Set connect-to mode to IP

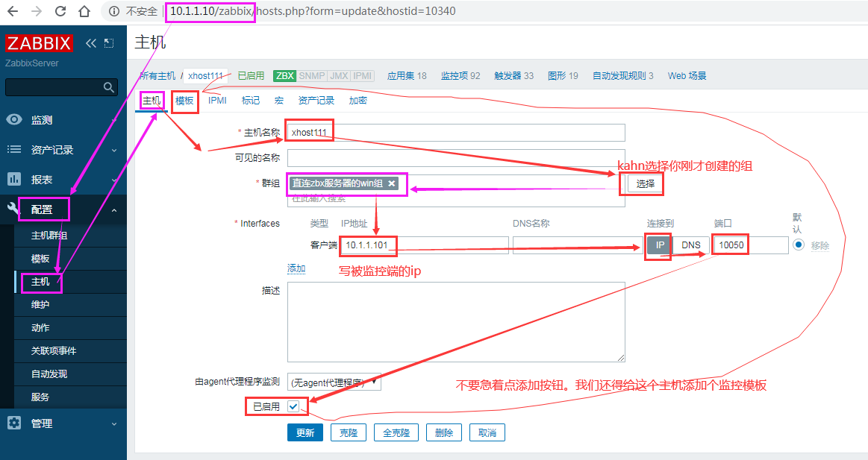pos(660,245)
